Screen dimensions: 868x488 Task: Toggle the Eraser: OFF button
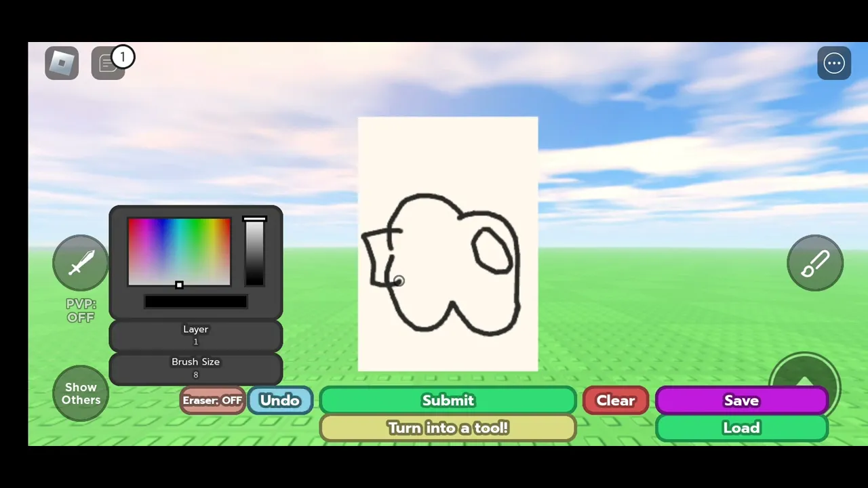(212, 401)
